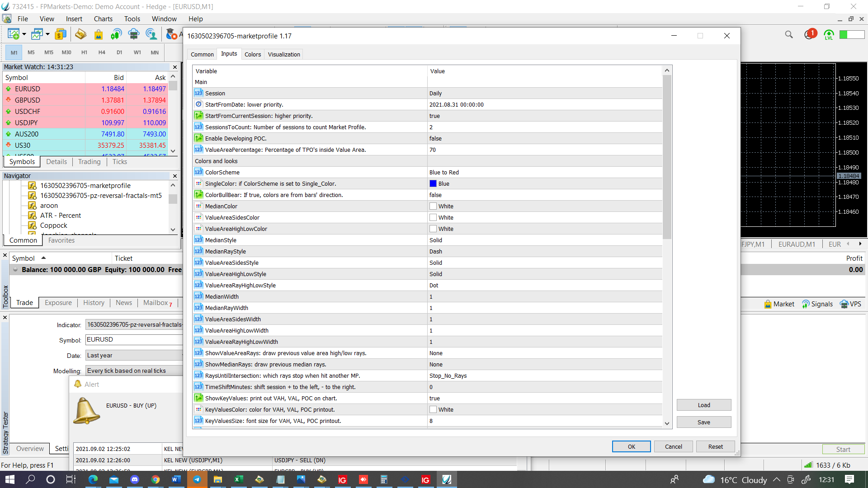Select the M15 timeframe button
Image resolution: width=868 pixels, height=488 pixels.
click(x=49, y=52)
